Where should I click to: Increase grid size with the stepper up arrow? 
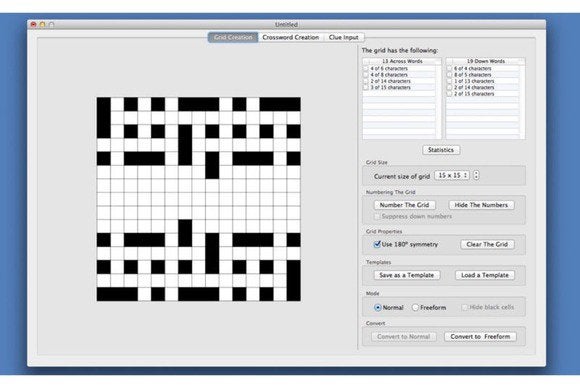click(476, 173)
